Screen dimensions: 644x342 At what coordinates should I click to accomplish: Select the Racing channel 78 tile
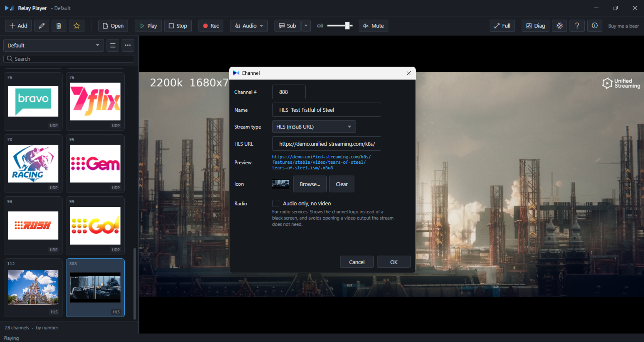(x=33, y=163)
